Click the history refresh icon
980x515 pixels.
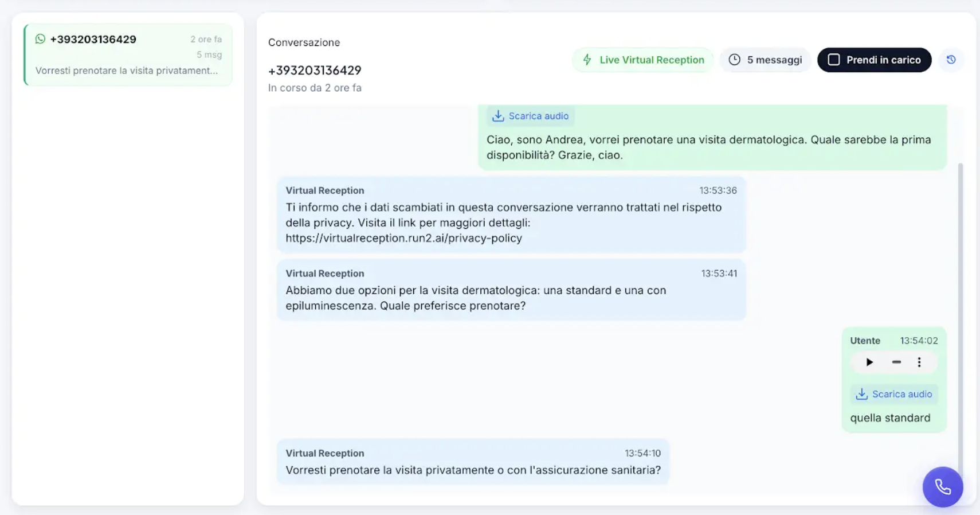951,60
